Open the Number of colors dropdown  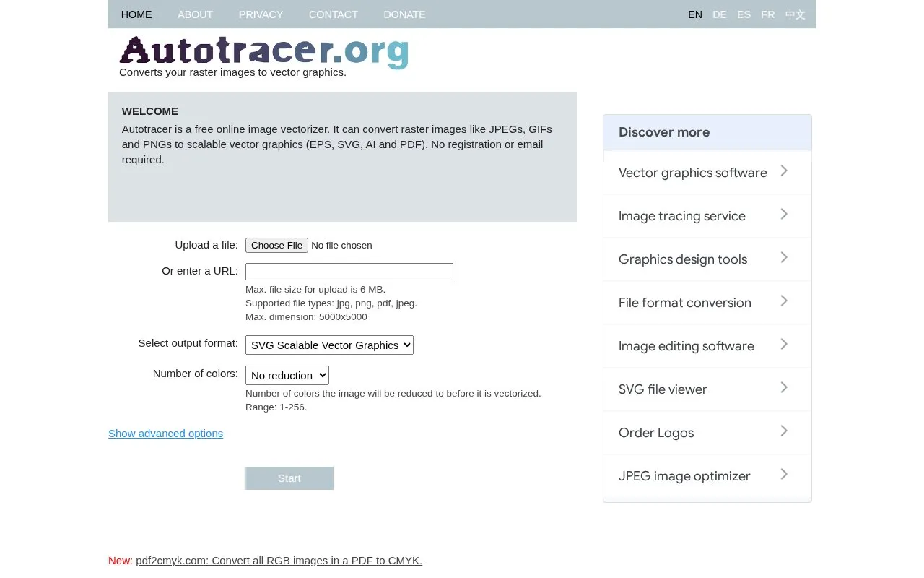point(287,376)
